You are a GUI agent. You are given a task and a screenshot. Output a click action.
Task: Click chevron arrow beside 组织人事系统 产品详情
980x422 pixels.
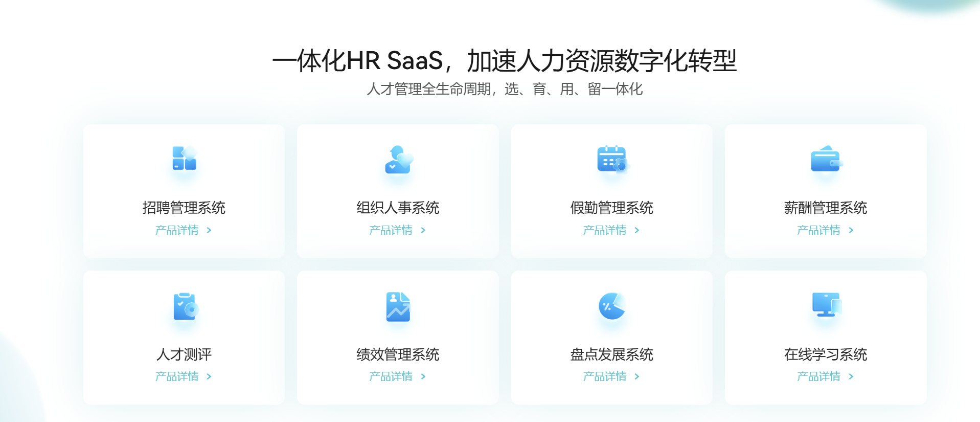click(423, 230)
